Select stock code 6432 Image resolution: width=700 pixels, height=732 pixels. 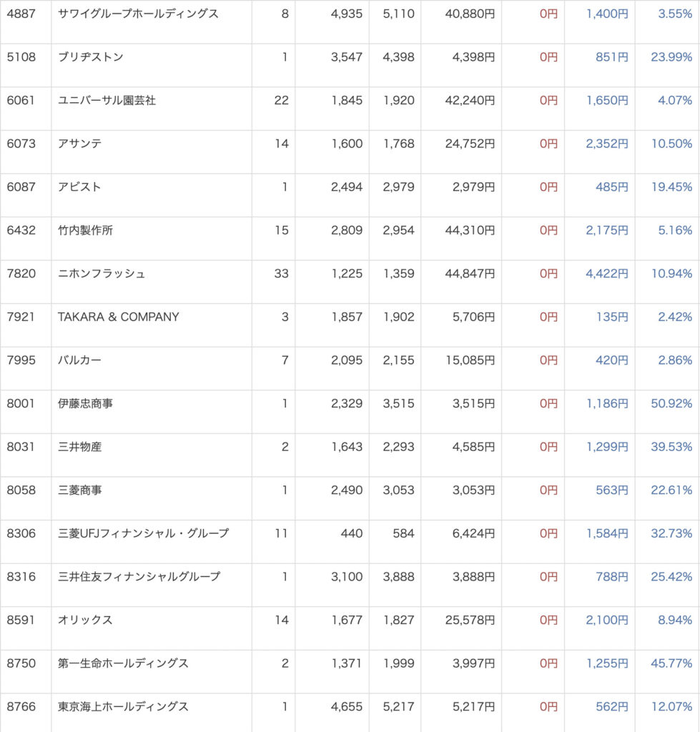[21, 231]
